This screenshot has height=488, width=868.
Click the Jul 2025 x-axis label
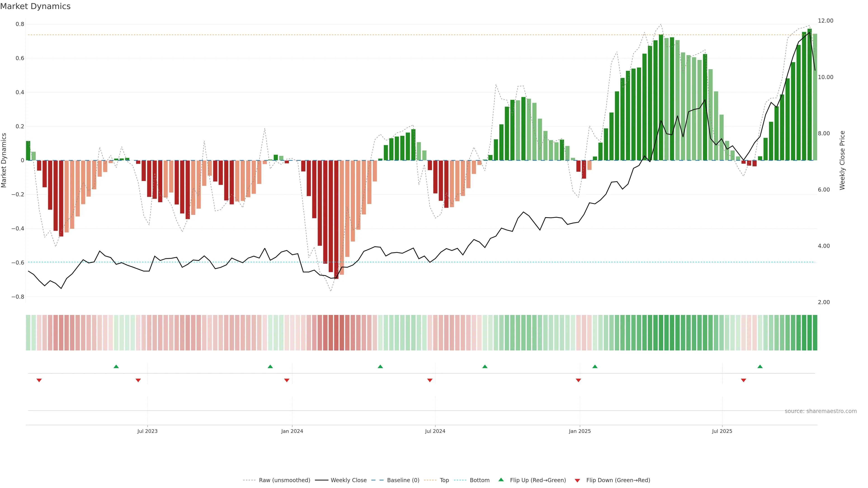722,431
